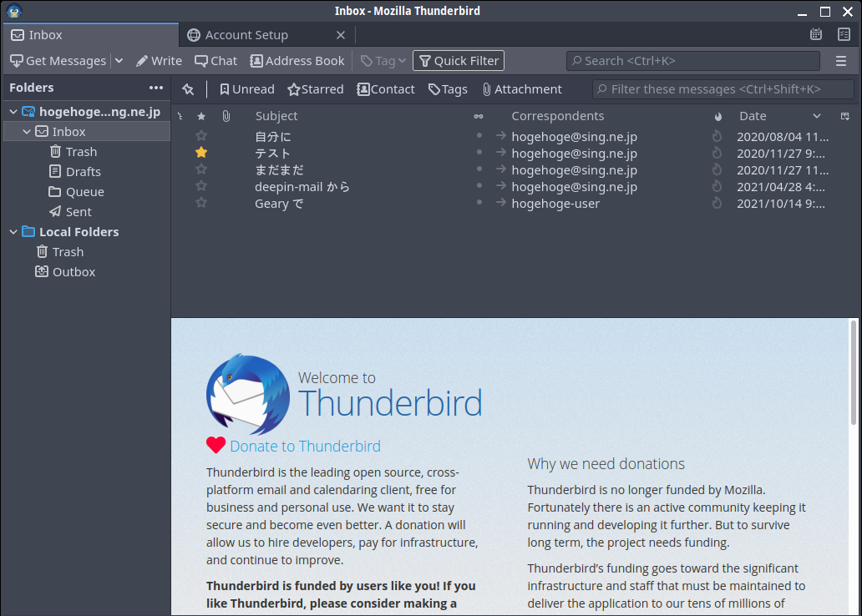Image resolution: width=862 pixels, height=616 pixels.
Task: Star the 自分に message
Action: 201,135
